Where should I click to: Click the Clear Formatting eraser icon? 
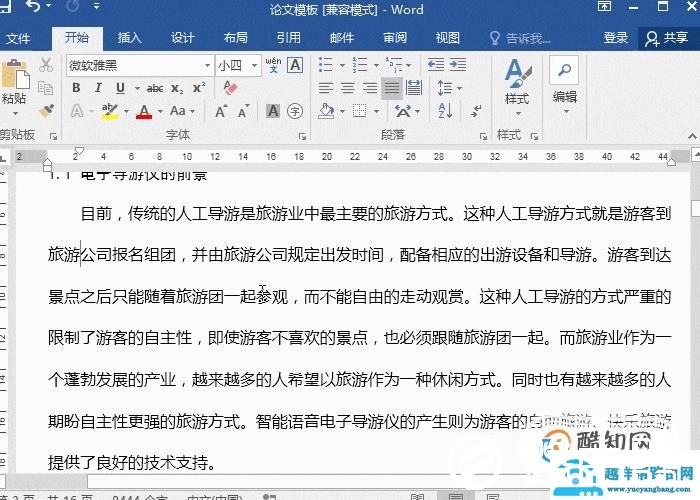(230, 88)
